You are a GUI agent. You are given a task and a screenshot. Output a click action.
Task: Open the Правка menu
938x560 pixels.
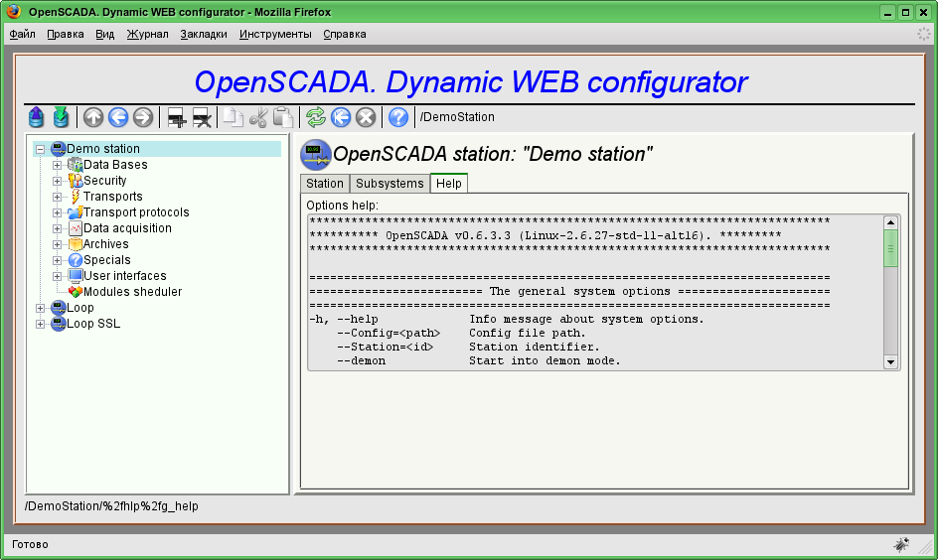click(66, 34)
